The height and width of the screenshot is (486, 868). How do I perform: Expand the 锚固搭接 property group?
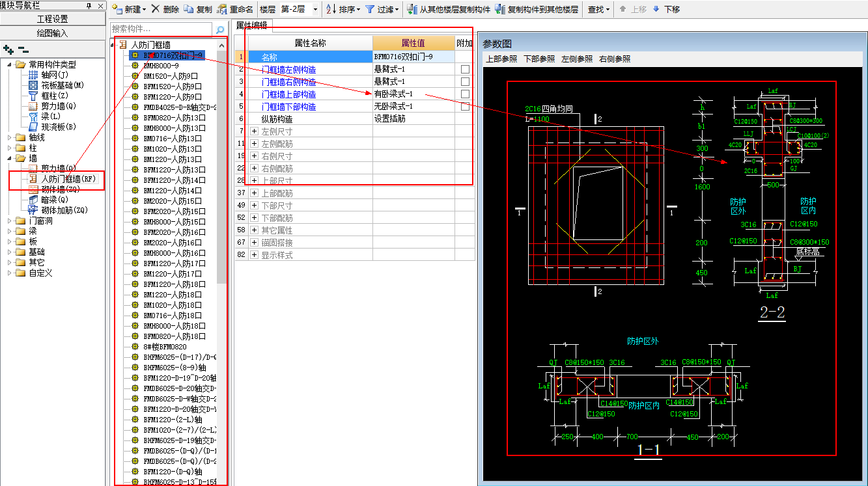254,243
